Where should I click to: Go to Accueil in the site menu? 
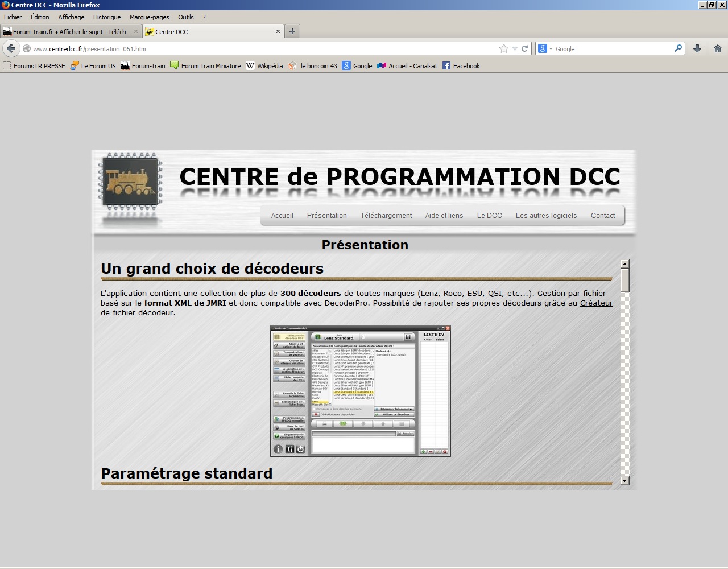pos(282,216)
